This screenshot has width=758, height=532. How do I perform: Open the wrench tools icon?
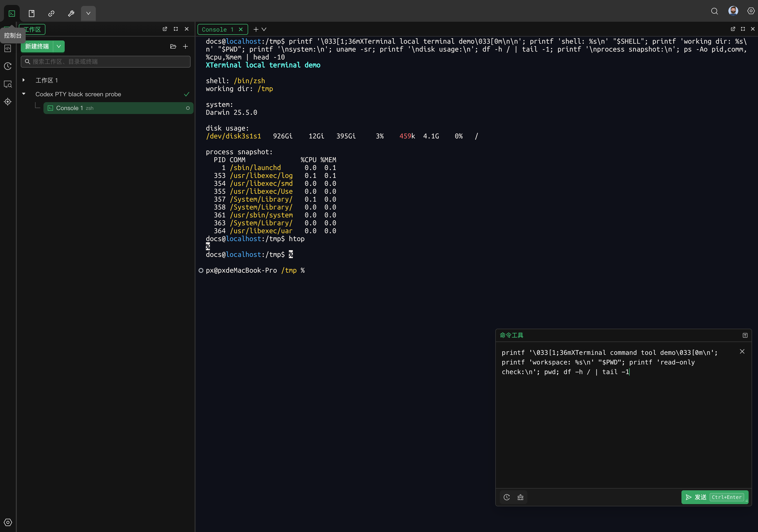coord(71,14)
